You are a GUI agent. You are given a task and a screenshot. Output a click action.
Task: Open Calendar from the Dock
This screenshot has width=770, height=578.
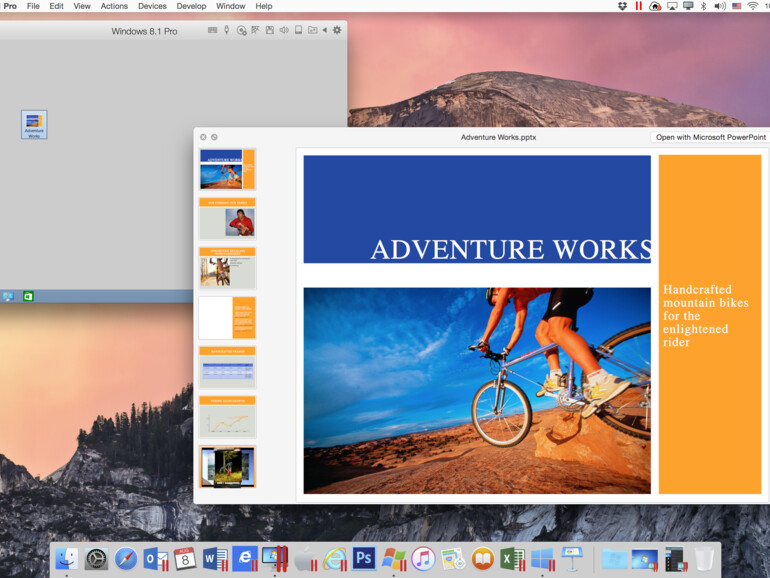click(x=185, y=559)
